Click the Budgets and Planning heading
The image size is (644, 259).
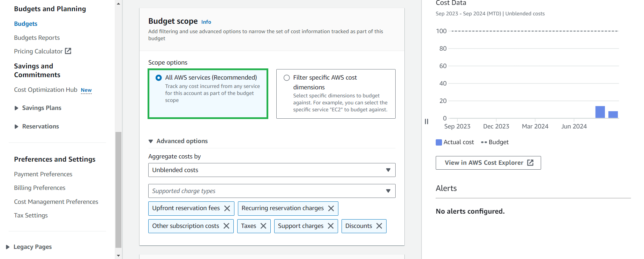coord(50,9)
